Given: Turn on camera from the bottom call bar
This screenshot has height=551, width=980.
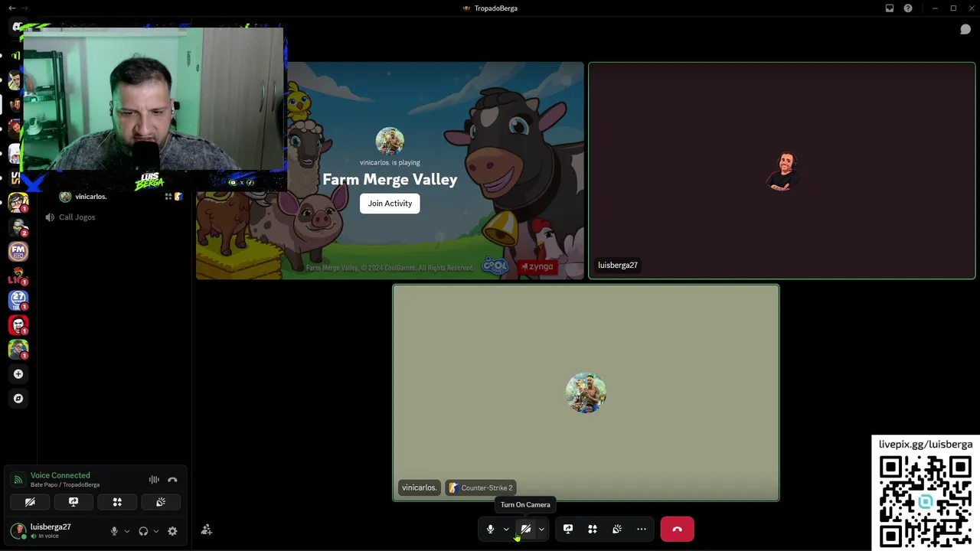Looking at the screenshot, I should click(x=525, y=529).
